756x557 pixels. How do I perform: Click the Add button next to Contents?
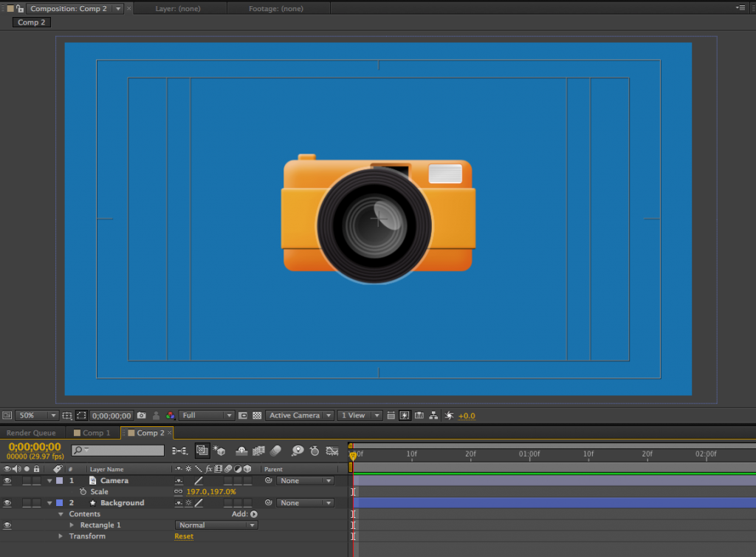click(x=253, y=513)
